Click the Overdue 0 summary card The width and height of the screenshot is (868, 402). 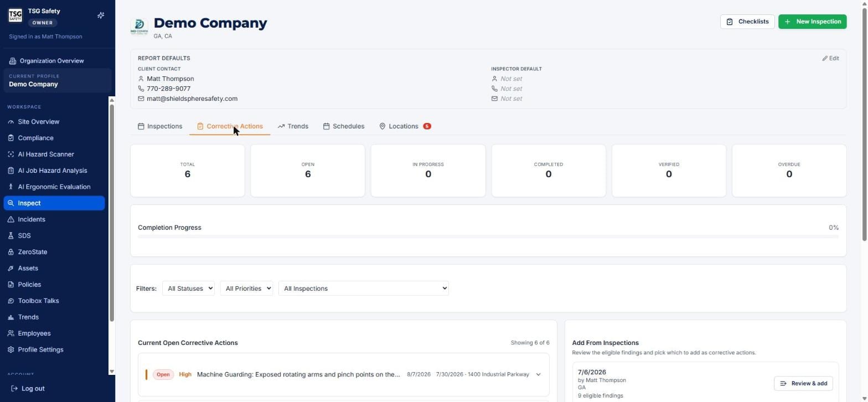coord(789,171)
